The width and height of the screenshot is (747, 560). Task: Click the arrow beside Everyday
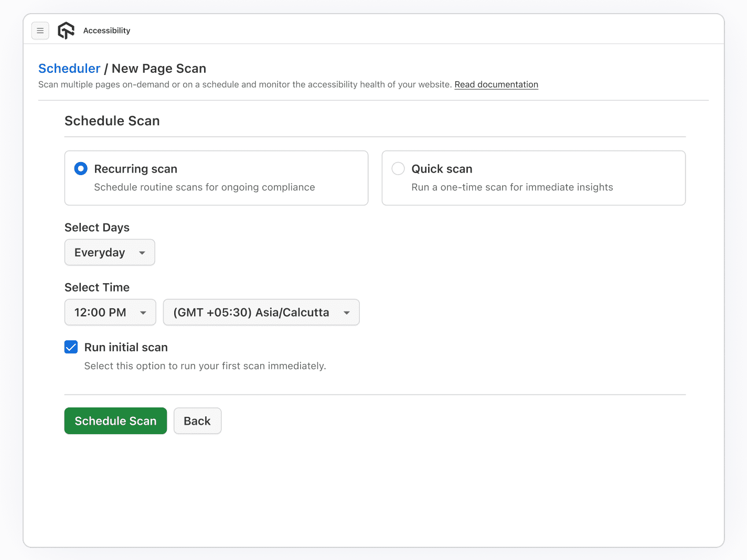(142, 253)
